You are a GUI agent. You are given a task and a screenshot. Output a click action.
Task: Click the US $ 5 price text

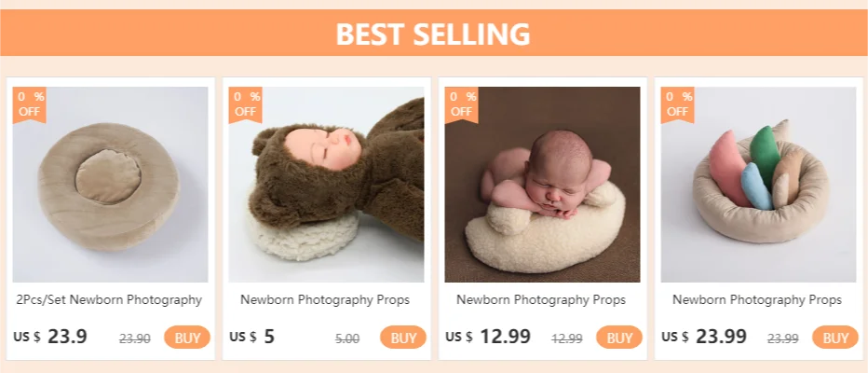click(252, 337)
